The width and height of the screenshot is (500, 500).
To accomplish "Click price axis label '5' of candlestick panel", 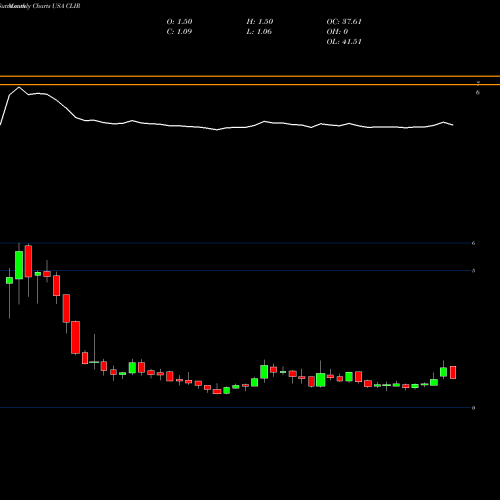I will [473, 271].
